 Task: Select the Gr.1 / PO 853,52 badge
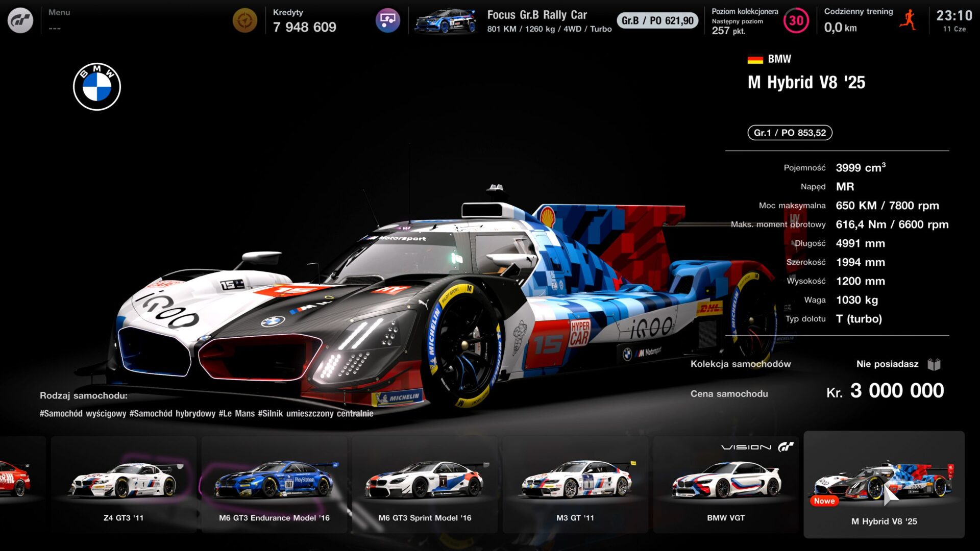pyautogui.click(x=790, y=133)
